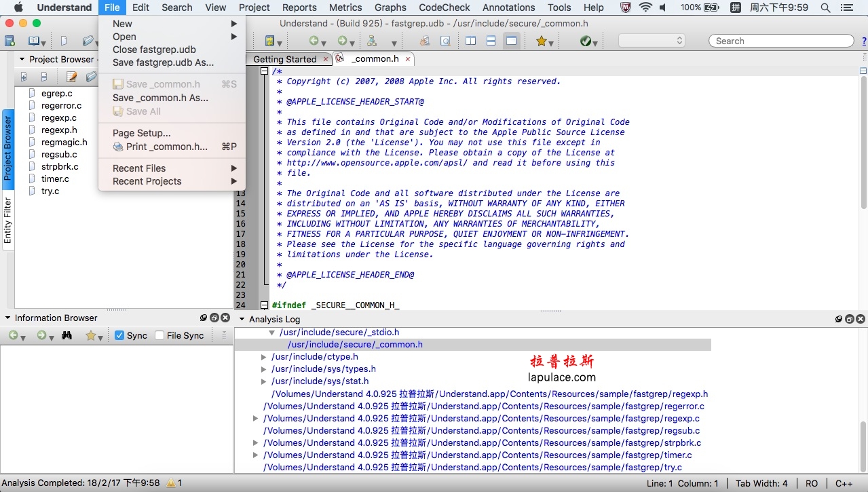Click the Wi-Fi icon in menu bar

point(645,7)
